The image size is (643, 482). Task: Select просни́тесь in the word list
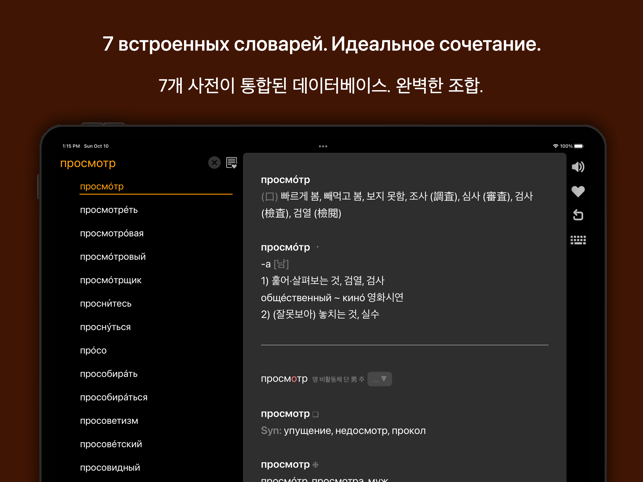tap(106, 303)
